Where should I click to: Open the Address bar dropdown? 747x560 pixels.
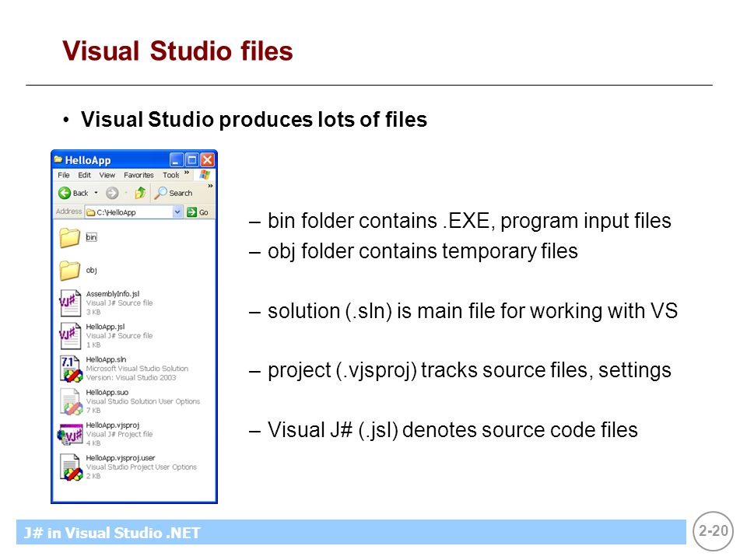[177, 212]
